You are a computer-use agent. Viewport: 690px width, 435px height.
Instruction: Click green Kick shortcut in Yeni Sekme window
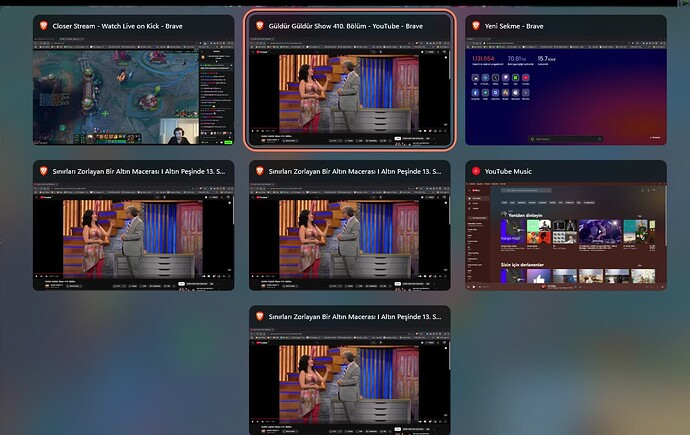515,78
